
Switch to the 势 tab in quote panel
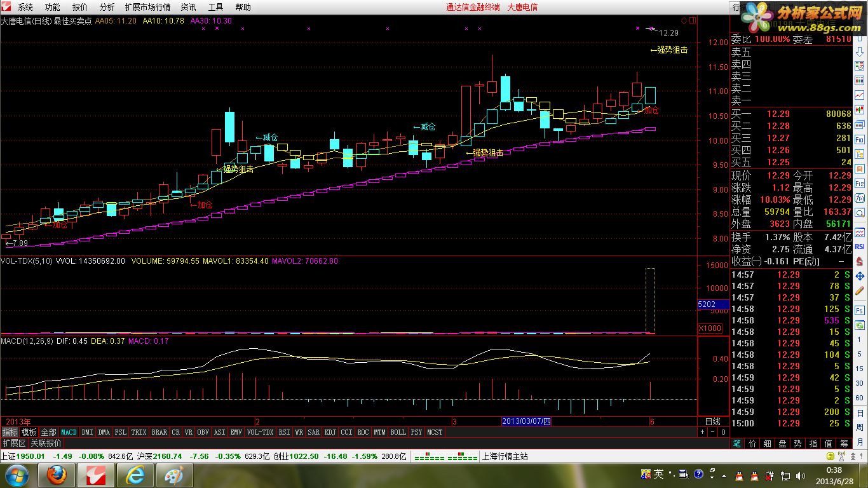[x=798, y=444]
